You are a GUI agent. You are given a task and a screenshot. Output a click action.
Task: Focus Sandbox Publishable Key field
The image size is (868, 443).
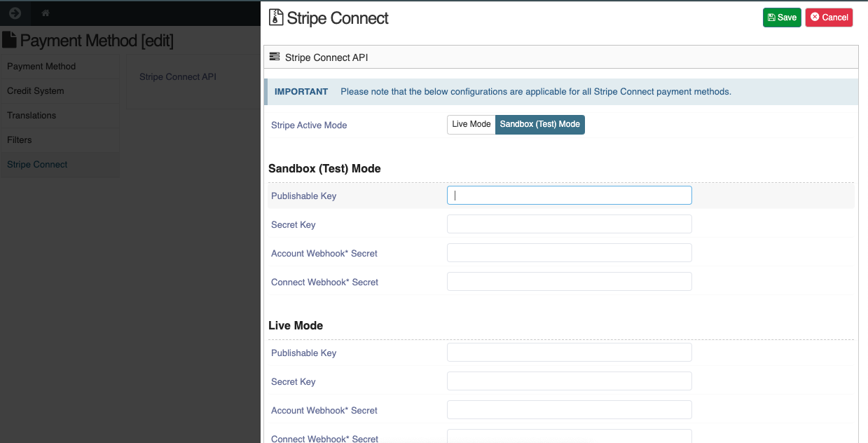pos(570,196)
